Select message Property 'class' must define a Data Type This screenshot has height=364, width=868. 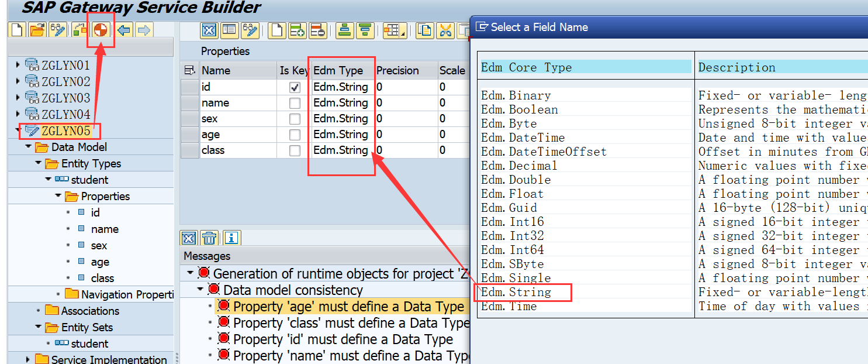click(x=351, y=322)
